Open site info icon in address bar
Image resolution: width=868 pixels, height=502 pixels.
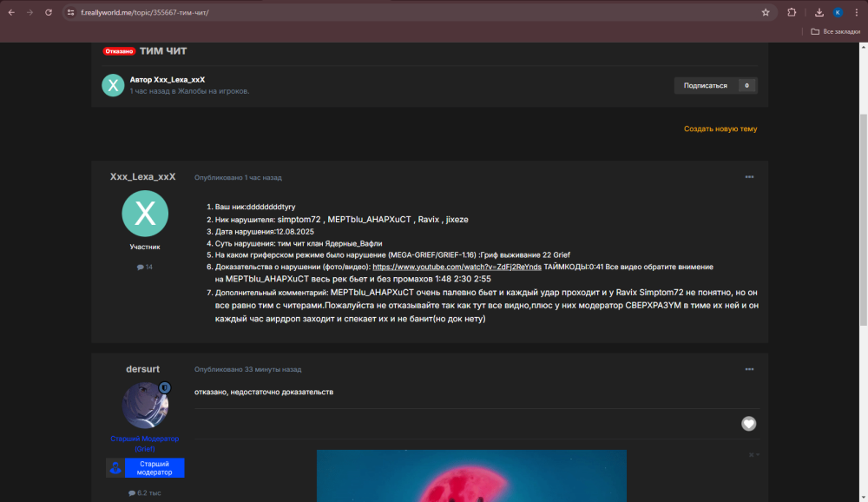[71, 12]
